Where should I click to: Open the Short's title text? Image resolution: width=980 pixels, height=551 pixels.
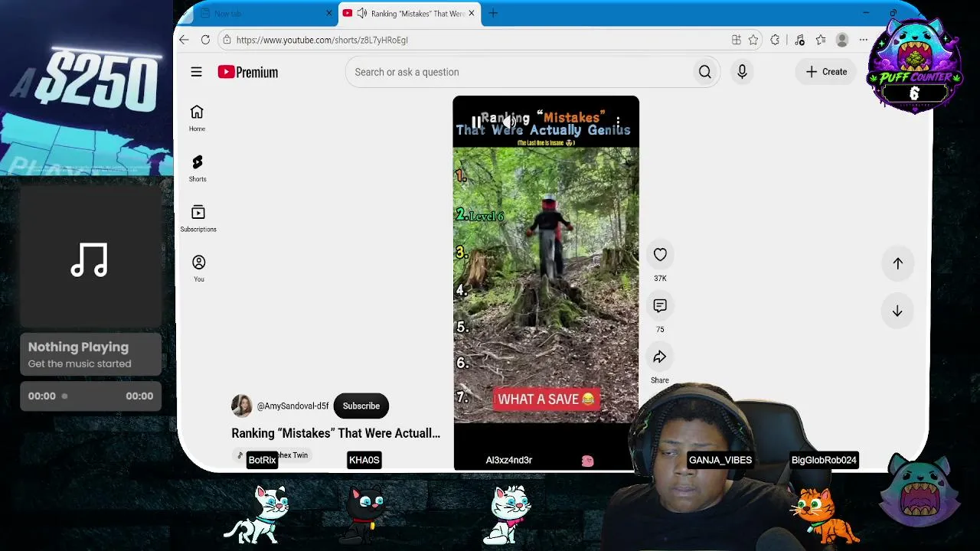[336, 433]
